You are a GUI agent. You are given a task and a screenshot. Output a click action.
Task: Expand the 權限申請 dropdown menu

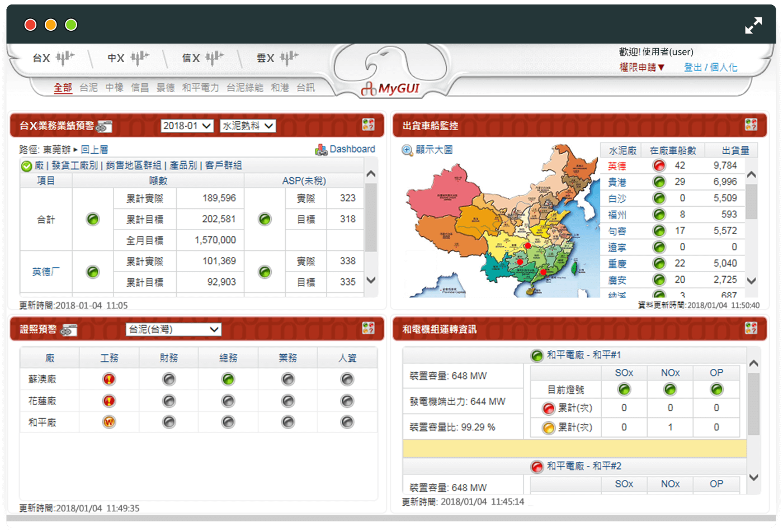coord(642,67)
